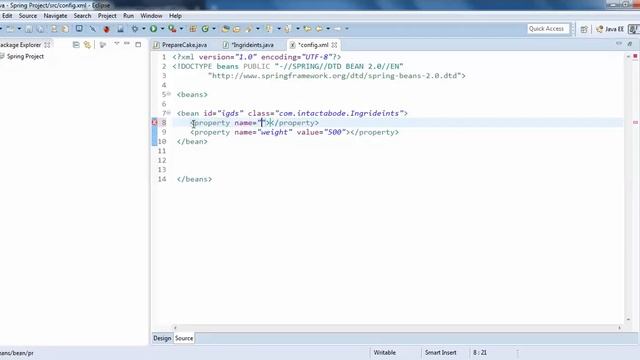640x360 pixels.
Task: Open the New Class dropdown arrow
Action: tap(214, 29)
